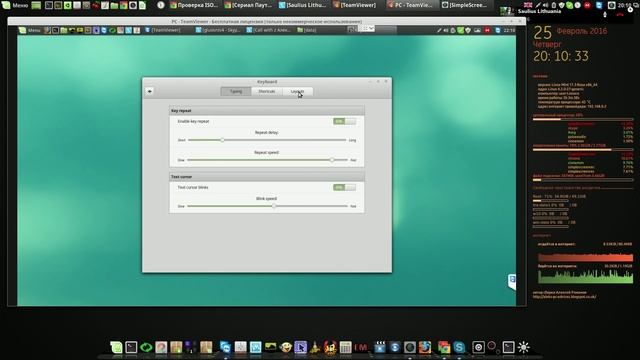Viewport: 640px width, 360px height.
Task: Open the Layouts tab in Keyboard settings
Action: pos(298,91)
